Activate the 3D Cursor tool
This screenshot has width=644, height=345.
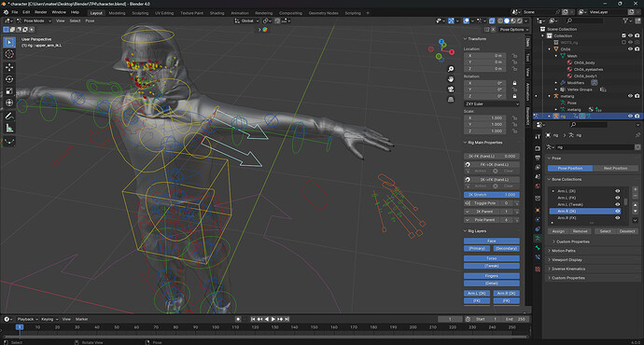click(9, 54)
